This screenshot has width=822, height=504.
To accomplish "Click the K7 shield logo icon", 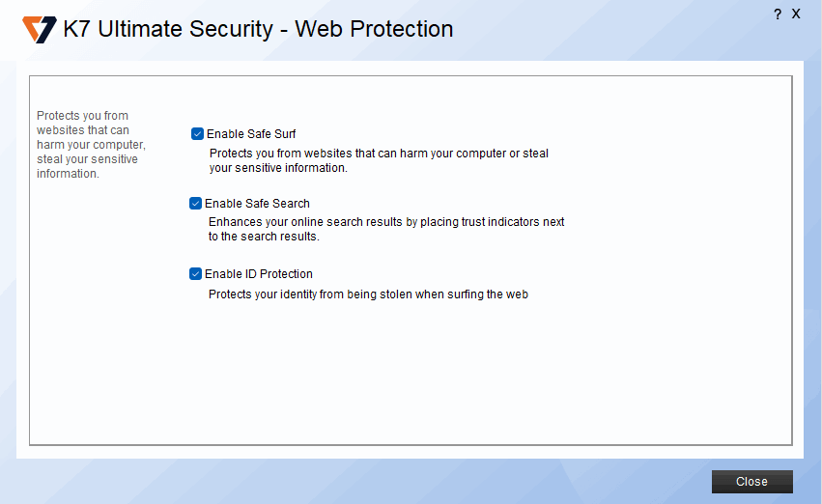I will click(40, 30).
